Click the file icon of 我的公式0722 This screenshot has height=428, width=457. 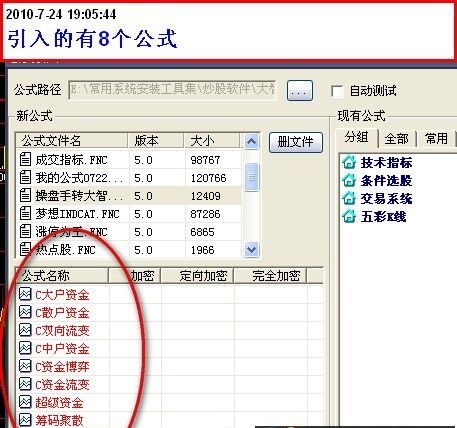25,177
